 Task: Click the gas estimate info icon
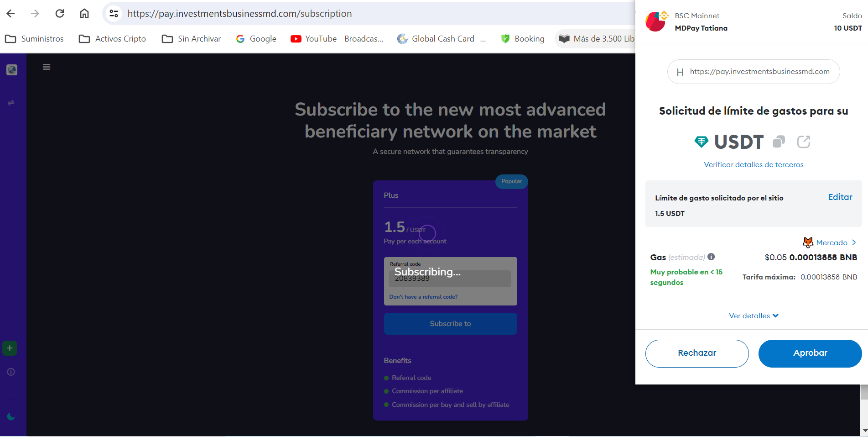click(711, 257)
